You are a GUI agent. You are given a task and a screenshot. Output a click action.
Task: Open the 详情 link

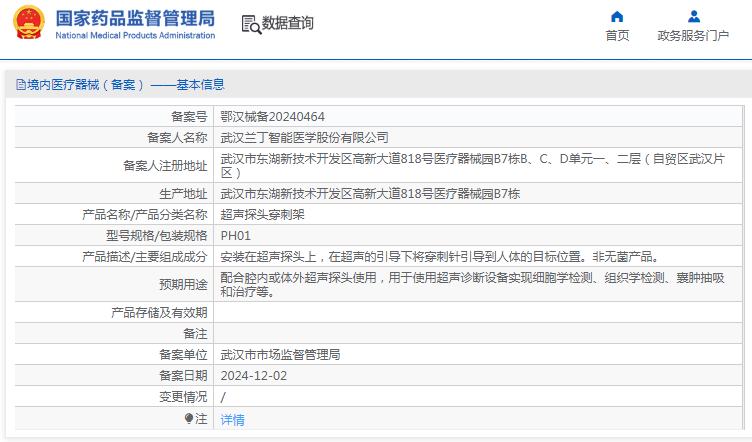coord(232,420)
